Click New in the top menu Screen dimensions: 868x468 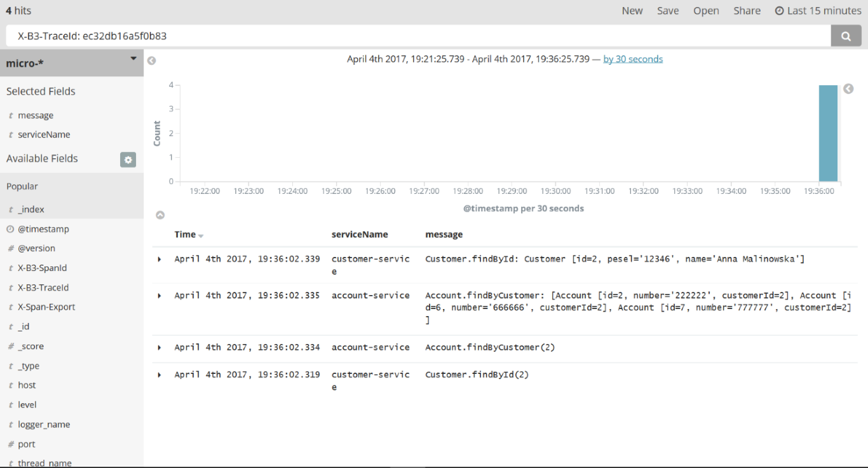click(632, 11)
